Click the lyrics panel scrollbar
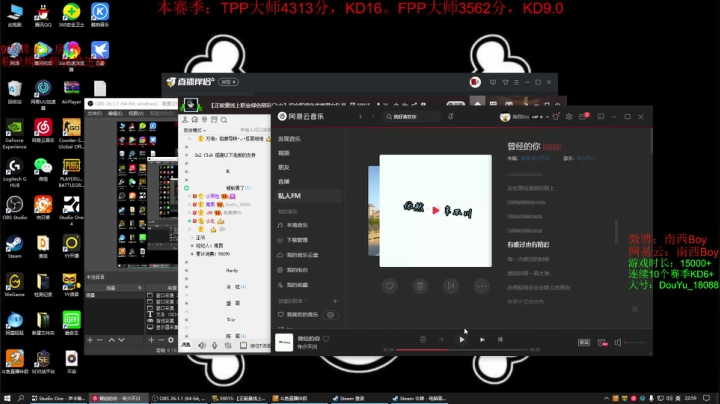The image size is (720, 404). point(616,232)
